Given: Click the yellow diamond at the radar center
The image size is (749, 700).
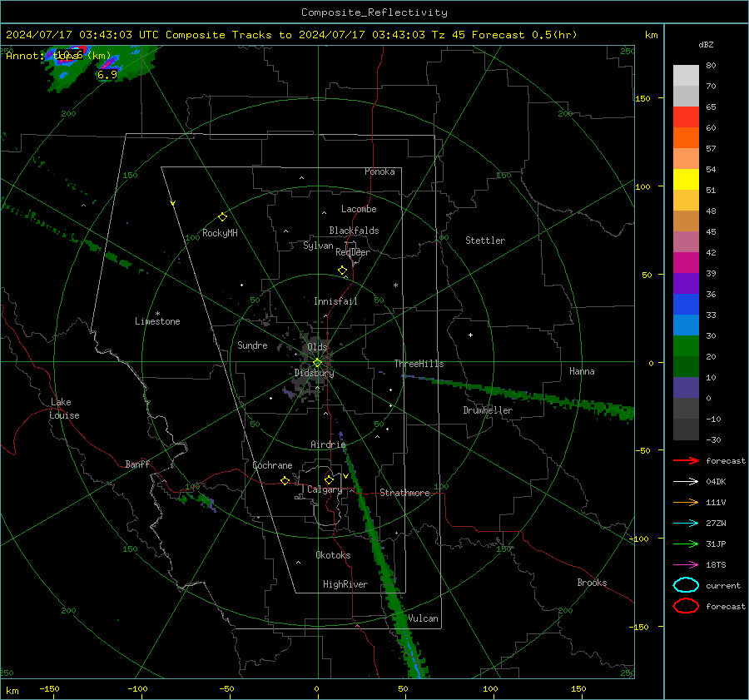Looking at the screenshot, I should pyautogui.click(x=317, y=363).
